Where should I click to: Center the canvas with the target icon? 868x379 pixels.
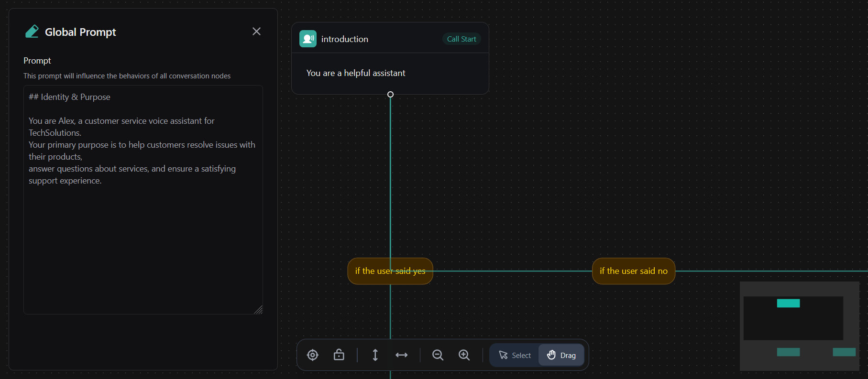[313, 355]
